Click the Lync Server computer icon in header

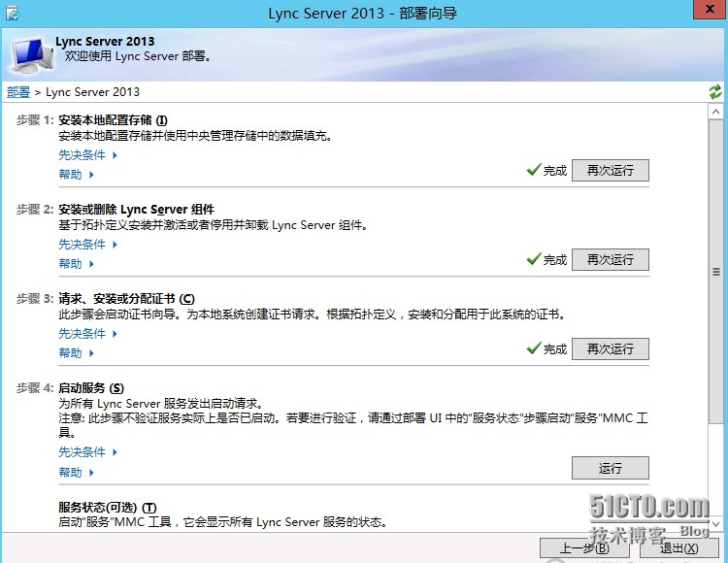pos(32,55)
